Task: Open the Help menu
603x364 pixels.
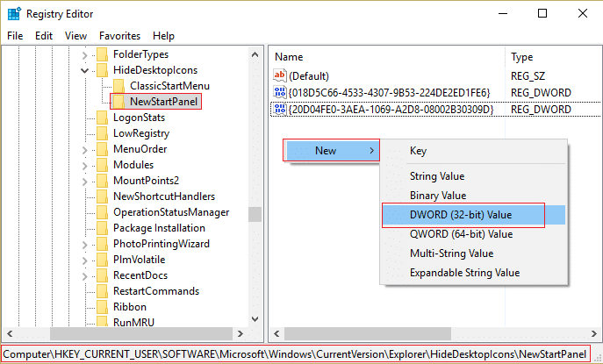Action: click(x=163, y=36)
